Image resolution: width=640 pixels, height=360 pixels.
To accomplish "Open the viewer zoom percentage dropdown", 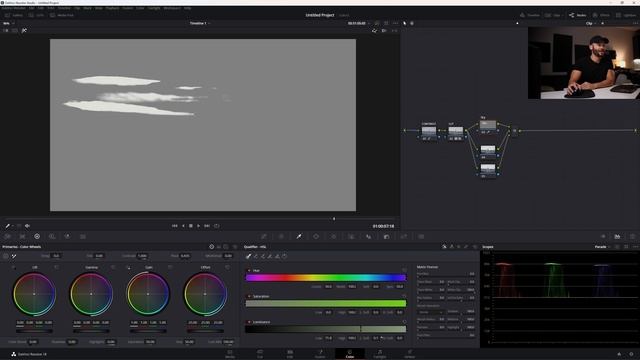I will (8, 23).
